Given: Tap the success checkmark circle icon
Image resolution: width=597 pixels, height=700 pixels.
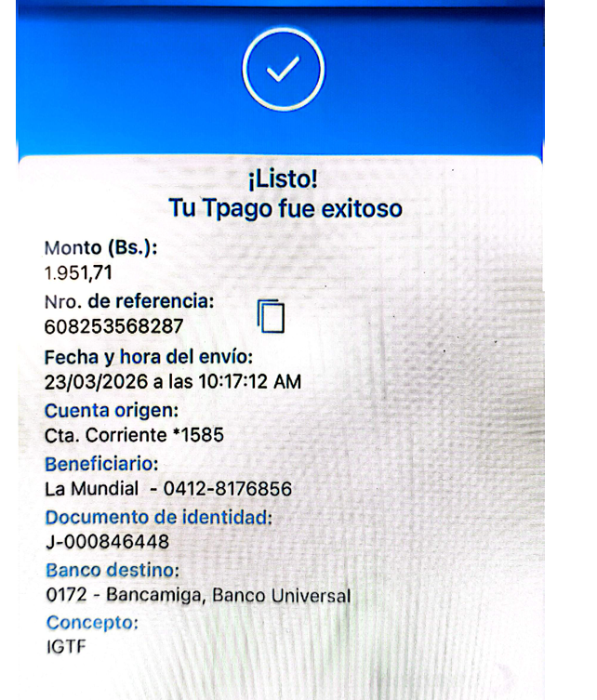Looking at the screenshot, I should (x=284, y=69).
